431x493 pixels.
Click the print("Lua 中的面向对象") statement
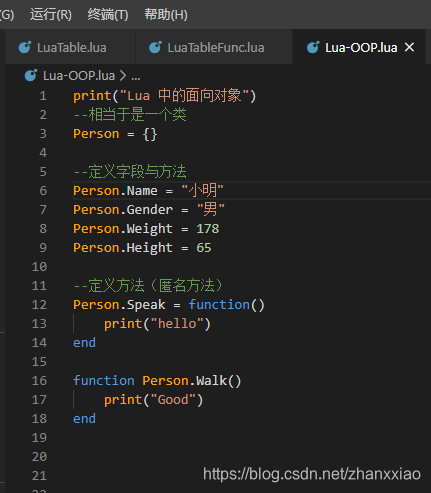(165, 96)
